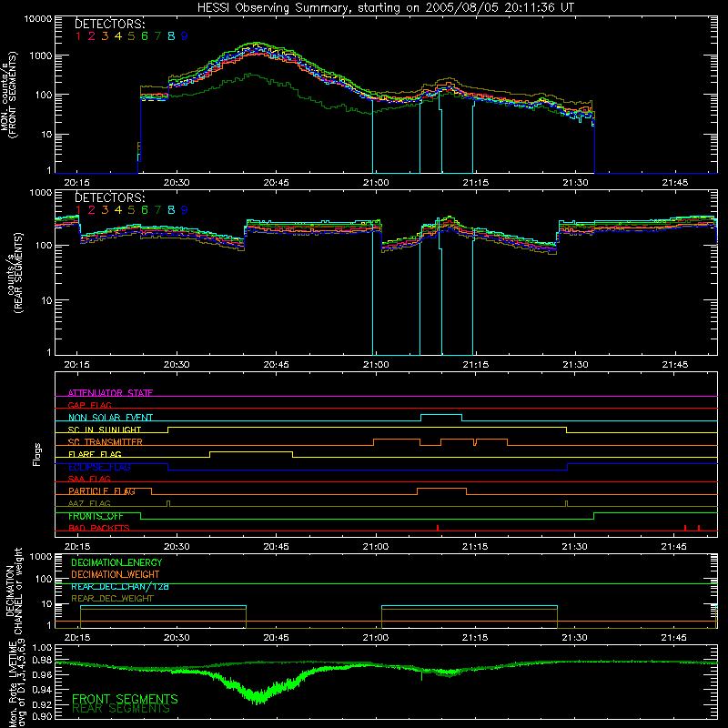Click the 21:00 time tick under the decimation panel
Screen dimensions: 728x728
point(376,638)
